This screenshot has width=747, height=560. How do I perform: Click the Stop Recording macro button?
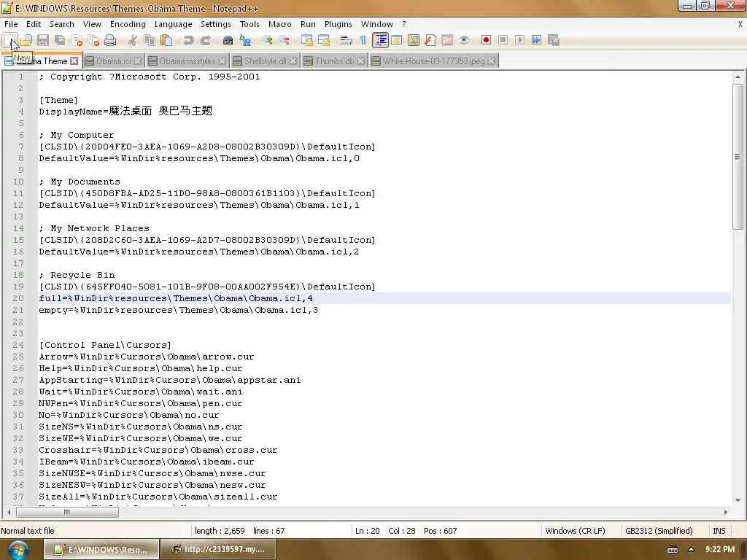coord(503,41)
